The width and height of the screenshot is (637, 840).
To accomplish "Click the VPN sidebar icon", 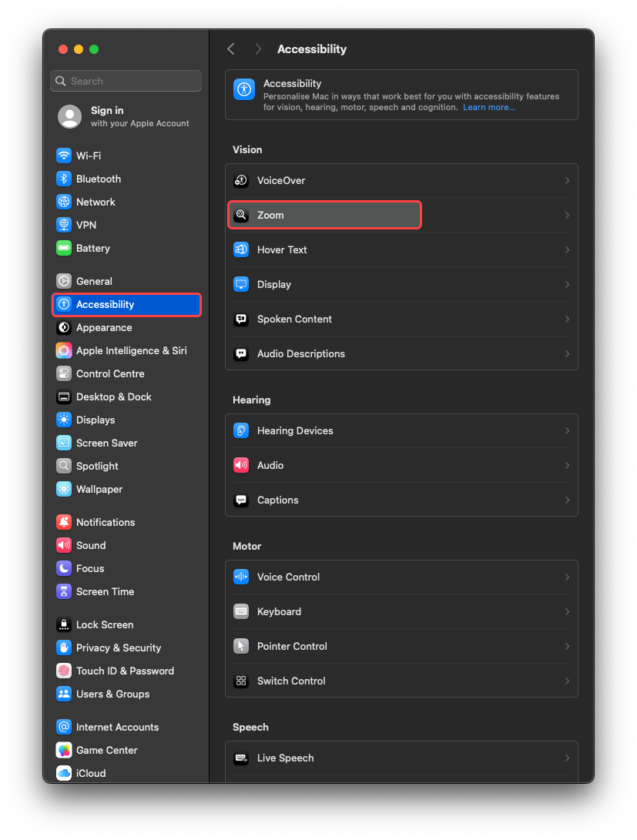I will coord(64,225).
